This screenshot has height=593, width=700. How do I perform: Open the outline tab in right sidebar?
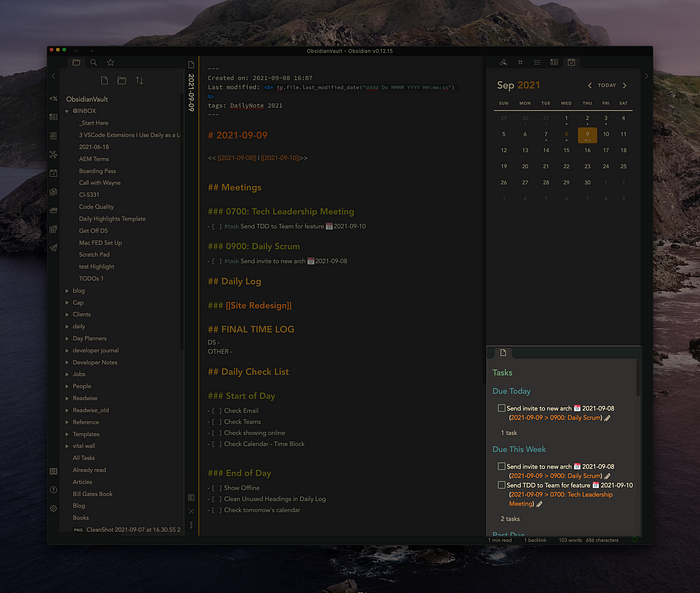(537, 63)
